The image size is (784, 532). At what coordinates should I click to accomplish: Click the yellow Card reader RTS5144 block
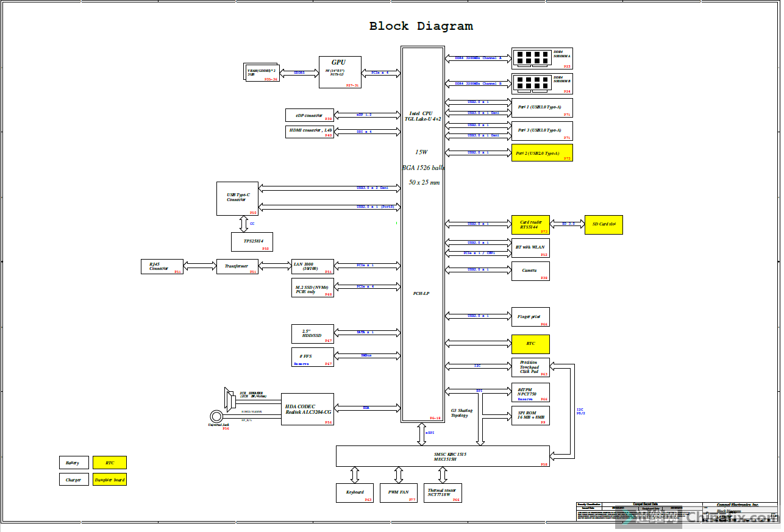[530, 224]
